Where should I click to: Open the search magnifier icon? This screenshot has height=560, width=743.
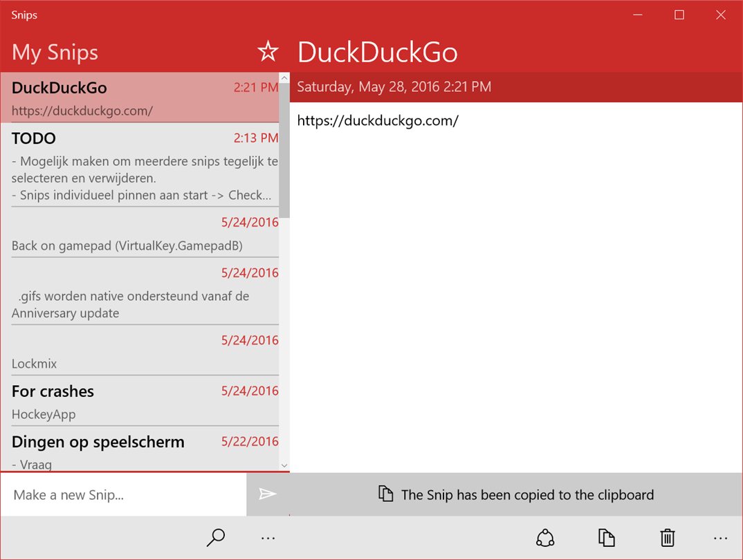click(216, 538)
